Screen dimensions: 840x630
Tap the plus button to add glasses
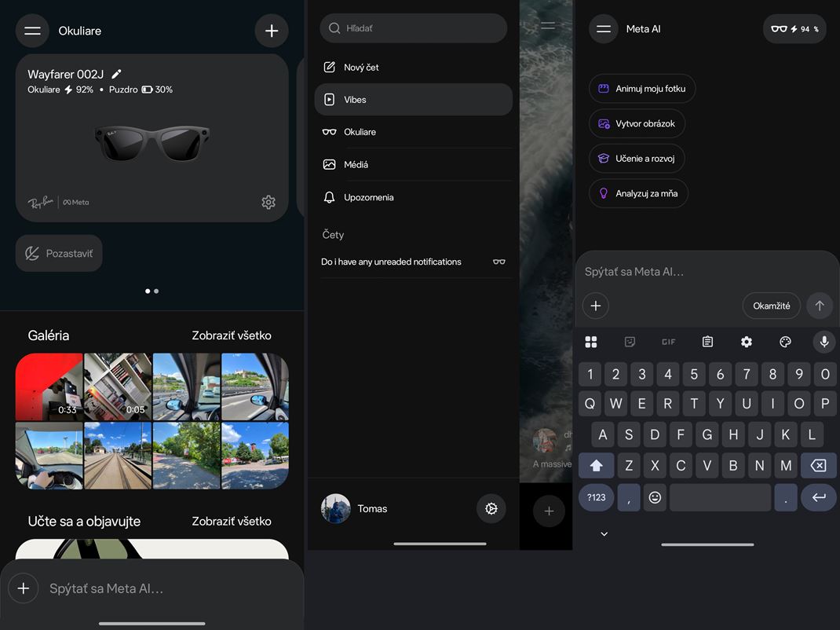click(272, 31)
